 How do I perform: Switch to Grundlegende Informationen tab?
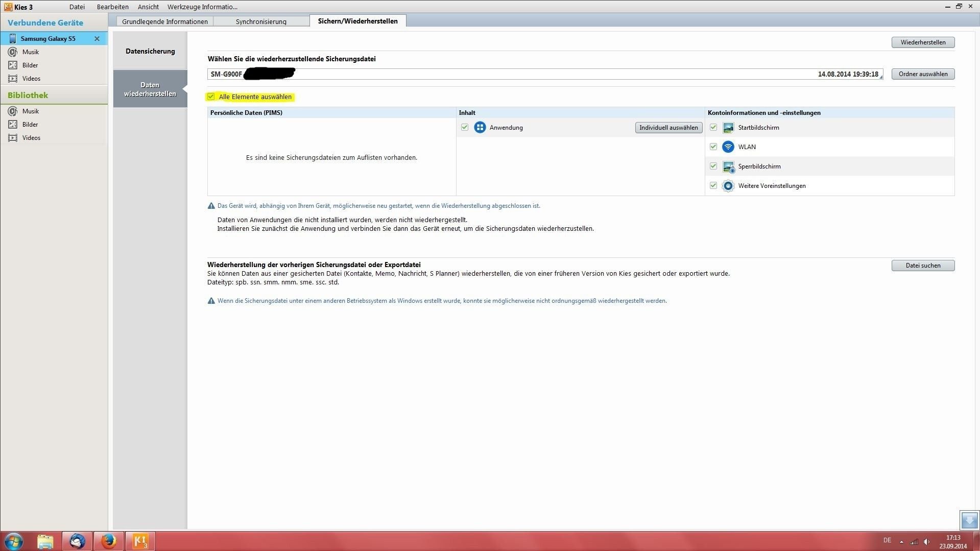click(x=165, y=21)
